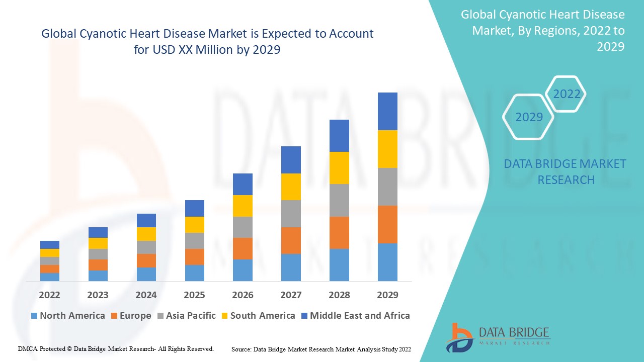Click the 2029 bar's top blue segment
The image size is (644, 362).
(x=387, y=111)
